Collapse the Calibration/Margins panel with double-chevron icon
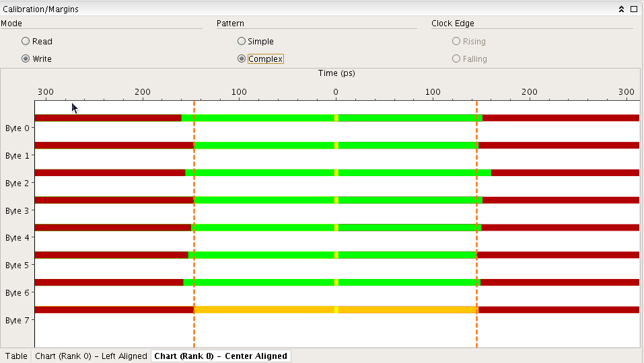 622,9
